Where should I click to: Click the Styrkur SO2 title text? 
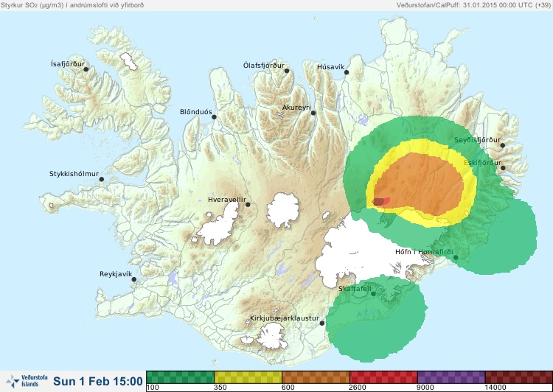click(x=72, y=5)
